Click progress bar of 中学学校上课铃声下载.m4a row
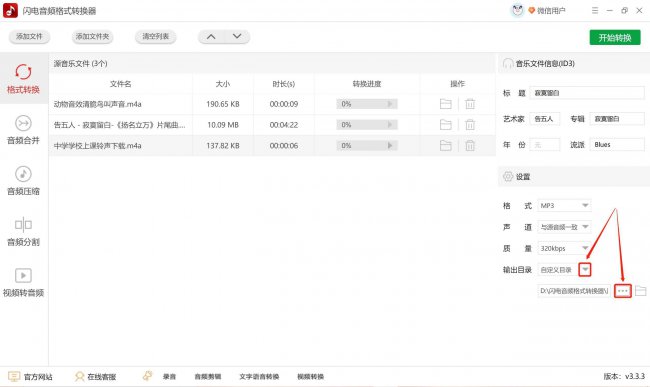Image resolution: width=650 pixels, height=387 pixels. [x=366, y=145]
